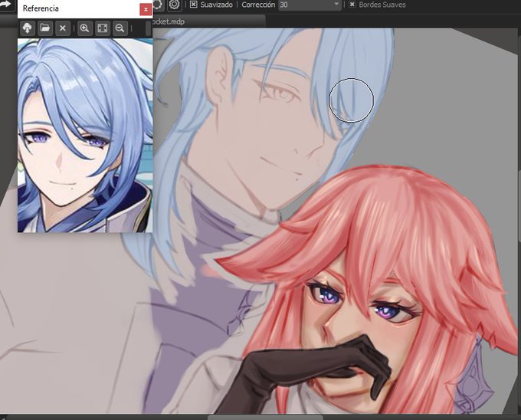Click the Corrección label
521x420 pixels.
(258, 5)
